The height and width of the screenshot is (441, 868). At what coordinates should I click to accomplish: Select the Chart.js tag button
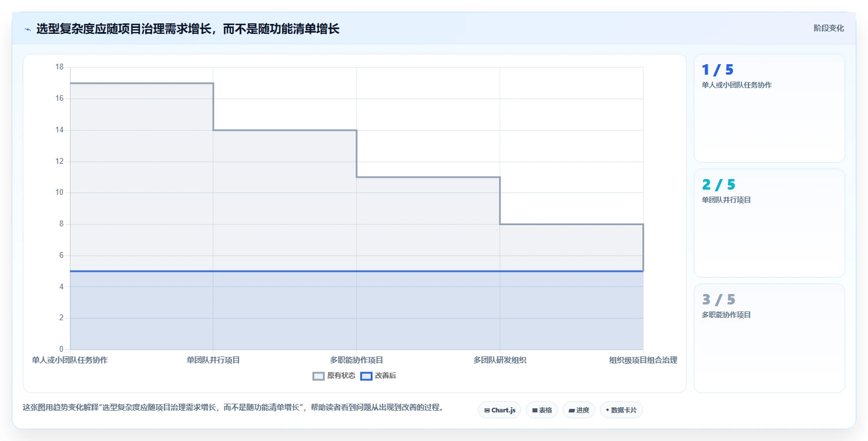[500, 410]
